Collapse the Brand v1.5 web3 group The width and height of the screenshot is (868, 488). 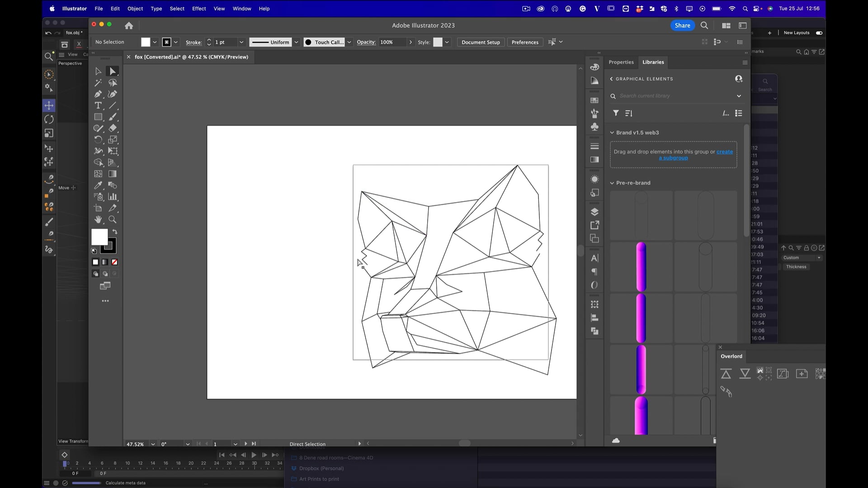point(612,132)
